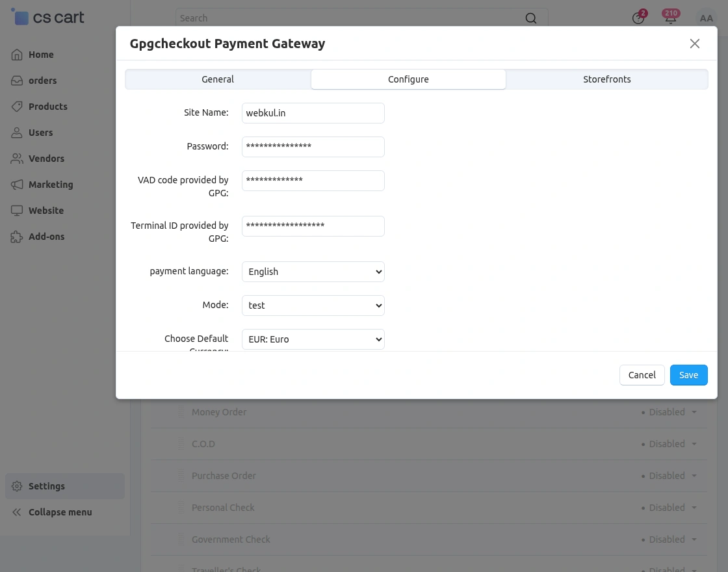Click the Marketing megaphone icon
The image size is (728, 572).
click(17, 185)
